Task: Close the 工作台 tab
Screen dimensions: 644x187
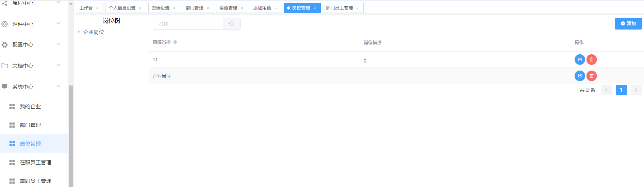Action: tap(97, 8)
